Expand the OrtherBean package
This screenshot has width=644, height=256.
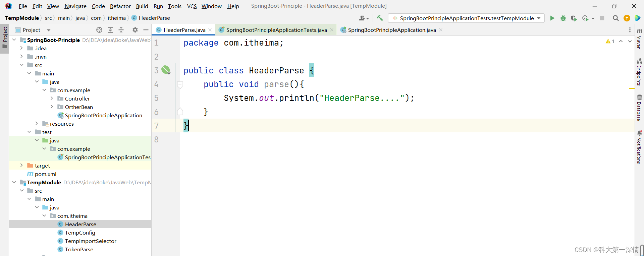(x=52, y=107)
